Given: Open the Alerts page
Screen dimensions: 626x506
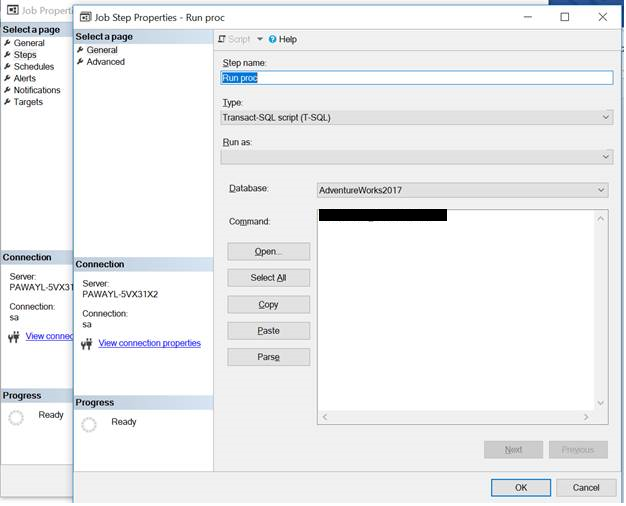Looking at the screenshot, I should (24, 78).
